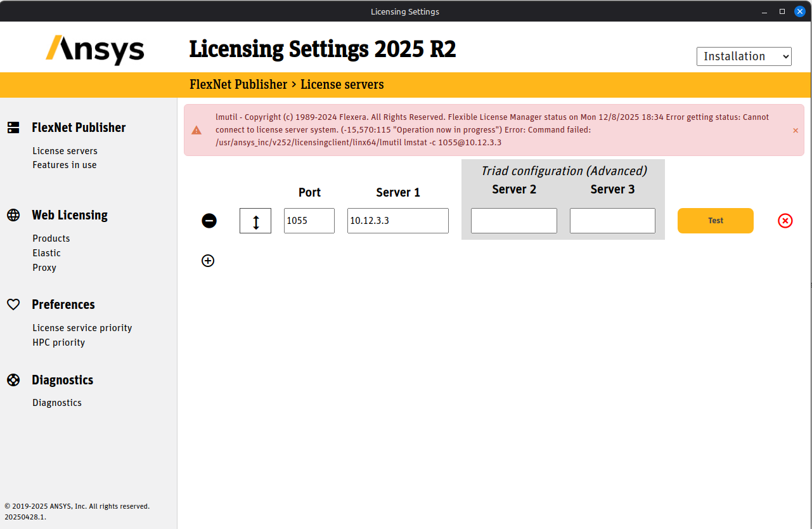Open Features in use page
The image size is (812, 529).
[65, 165]
